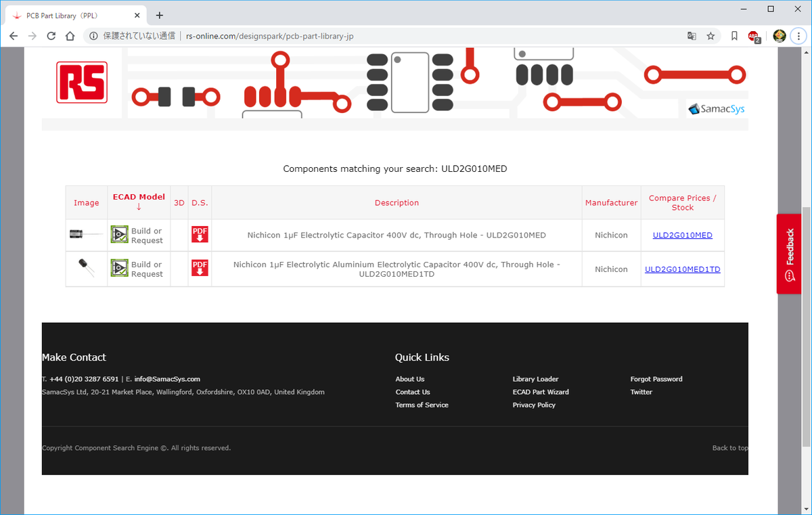Image resolution: width=812 pixels, height=515 pixels.
Task: Go to the browser home page
Action: tap(70, 36)
